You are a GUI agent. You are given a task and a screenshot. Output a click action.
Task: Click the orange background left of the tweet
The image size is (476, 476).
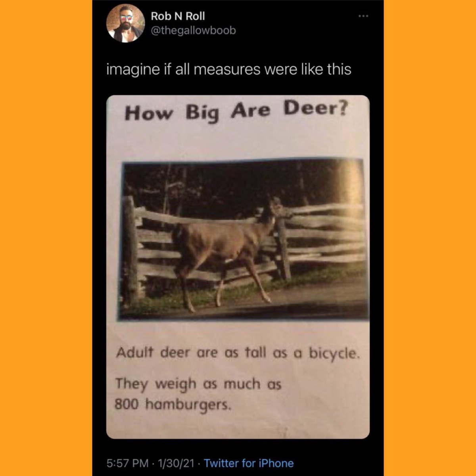(x=46, y=238)
